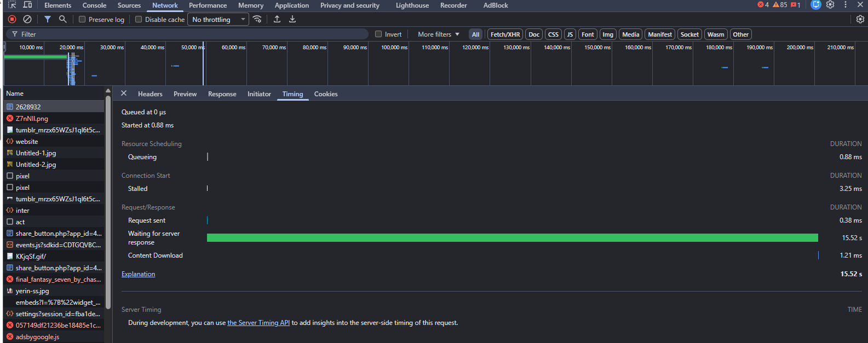Open the Performance panel tab
This screenshot has height=343, width=868.
pos(208,5)
